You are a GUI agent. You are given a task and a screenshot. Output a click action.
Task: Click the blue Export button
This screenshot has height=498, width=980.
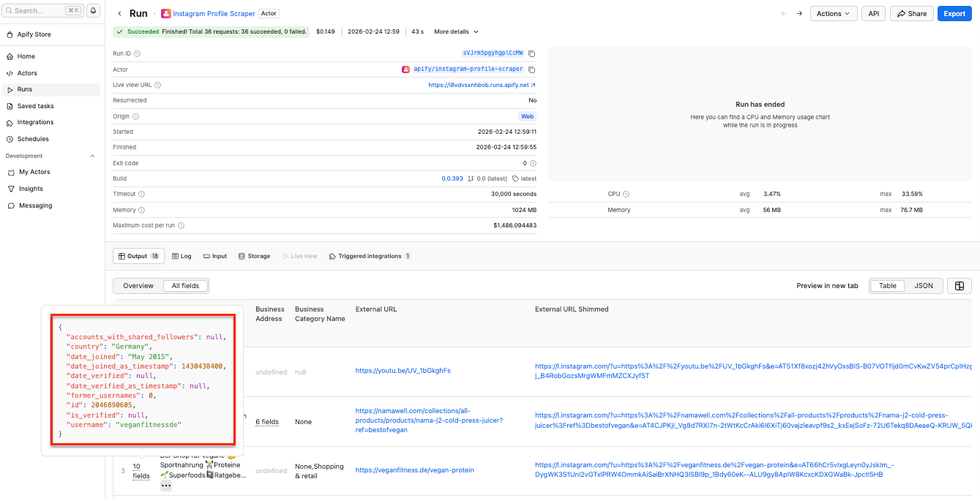point(954,14)
